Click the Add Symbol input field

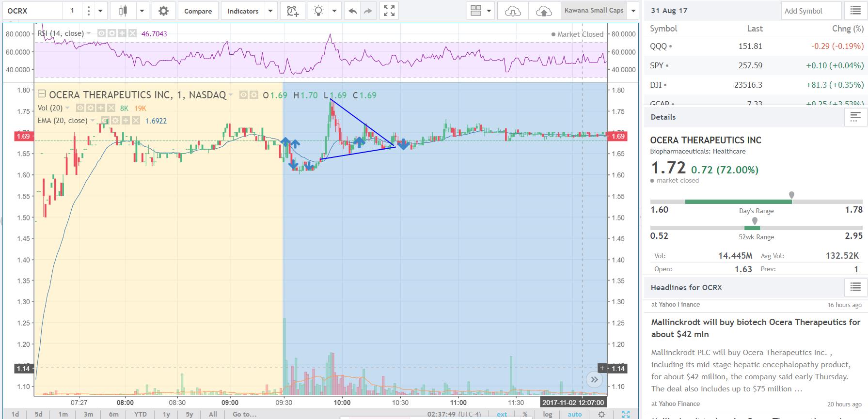[x=812, y=11]
